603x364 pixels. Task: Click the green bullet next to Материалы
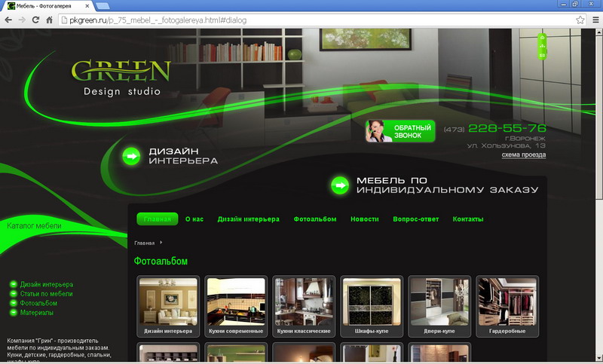tap(14, 313)
